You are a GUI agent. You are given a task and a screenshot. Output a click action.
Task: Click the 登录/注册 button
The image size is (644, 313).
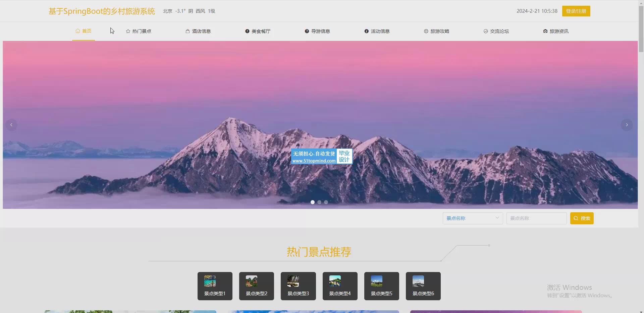(576, 11)
